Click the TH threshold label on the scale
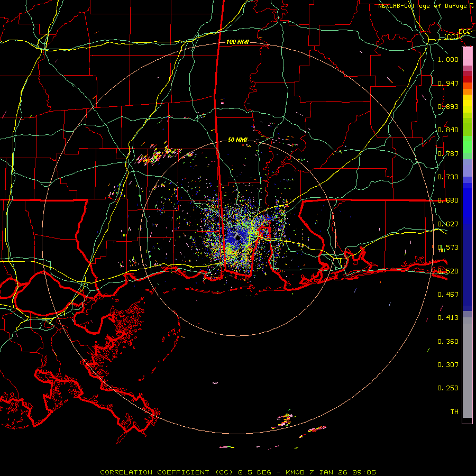This screenshot has width=476, height=476. (x=454, y=412)
